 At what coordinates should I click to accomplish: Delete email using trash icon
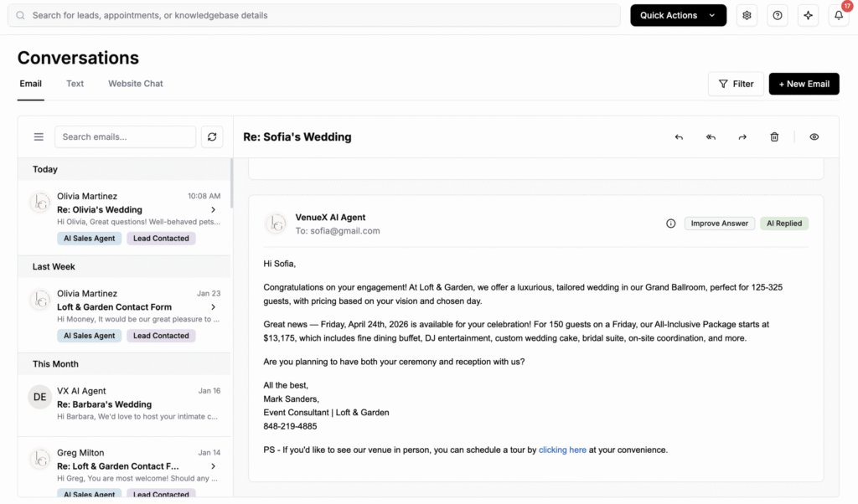[x=774, y=137]
